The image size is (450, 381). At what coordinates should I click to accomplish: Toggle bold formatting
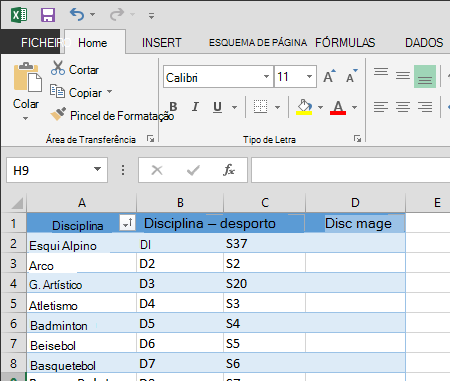click(x=173, y=107)
